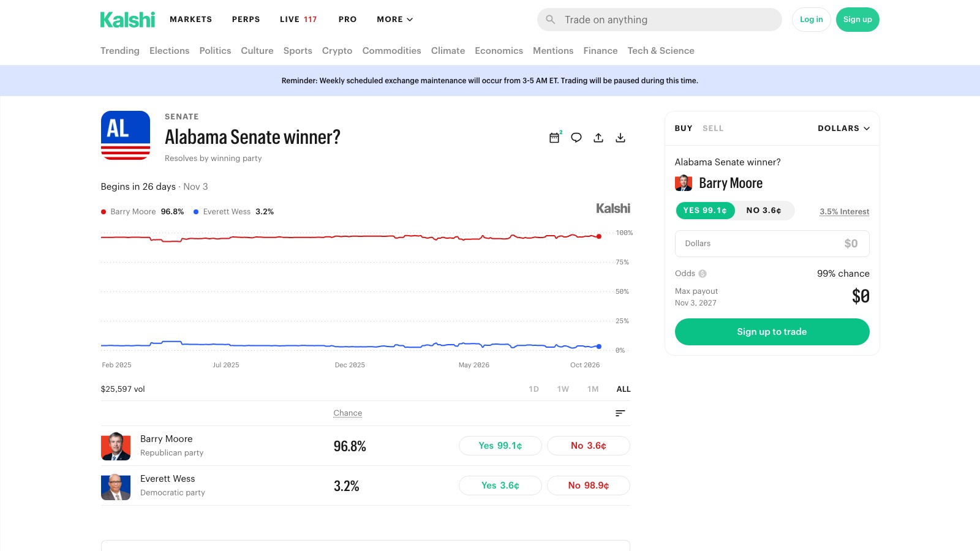Set chart range to 1D
Screen dimensions: 980x551
[534, 389]
